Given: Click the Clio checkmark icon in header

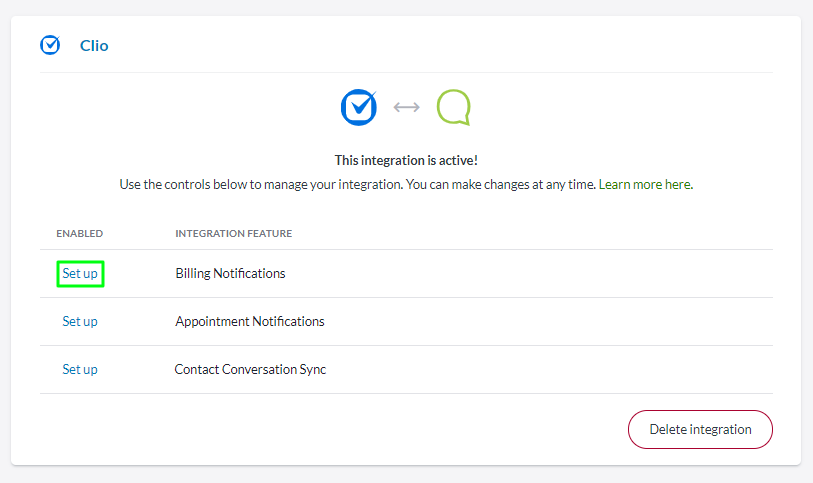Looking at the screenshot, I should tap(50, 45).
